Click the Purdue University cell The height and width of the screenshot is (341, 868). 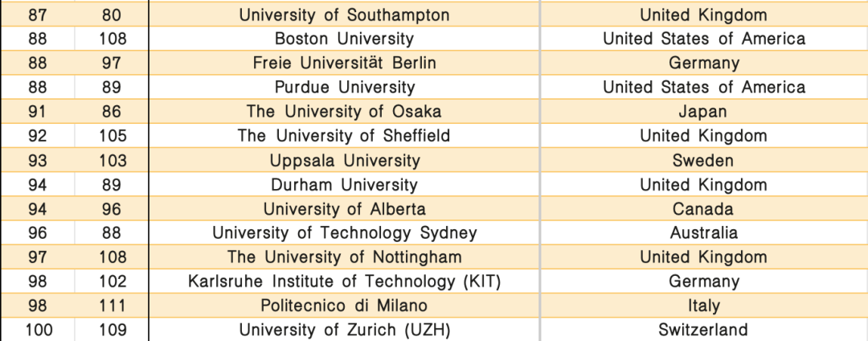[344, 88]
